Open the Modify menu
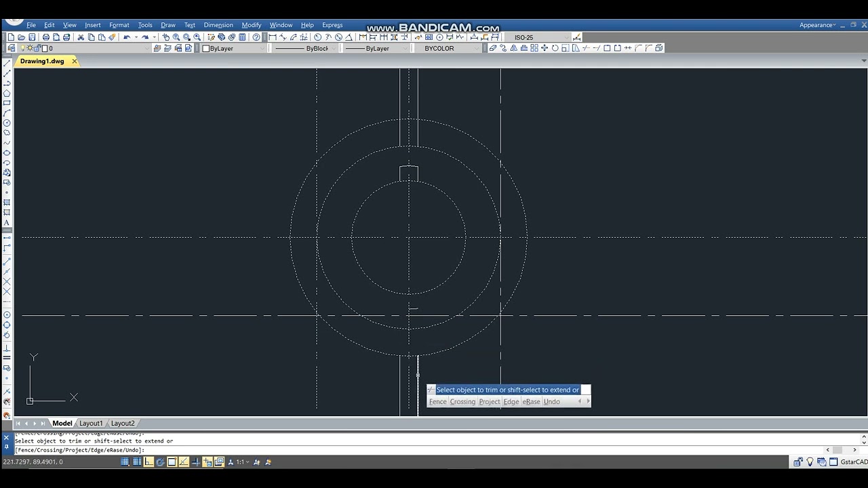This screenshot has height=488, width=868. 252,25
